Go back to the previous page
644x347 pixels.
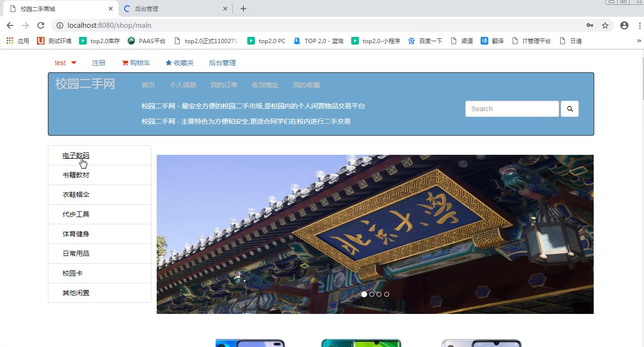[x=10, y=25]
